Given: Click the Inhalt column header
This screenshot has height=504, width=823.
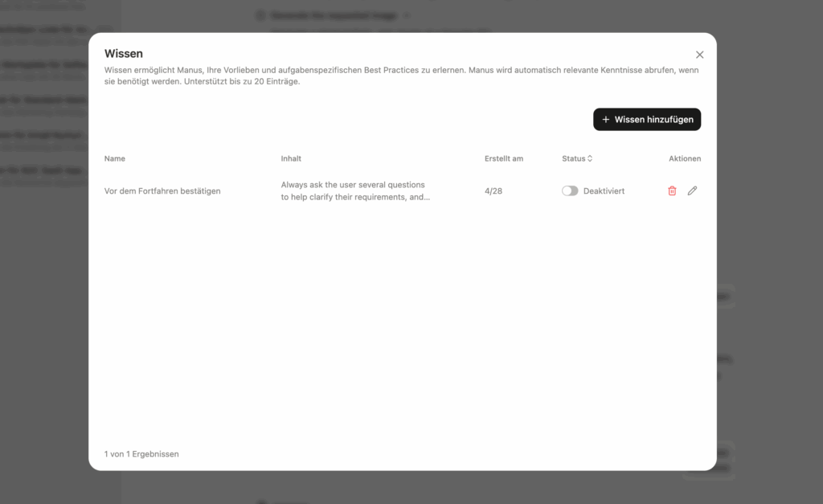Looking at the screenshot, I should pos(291,158).
